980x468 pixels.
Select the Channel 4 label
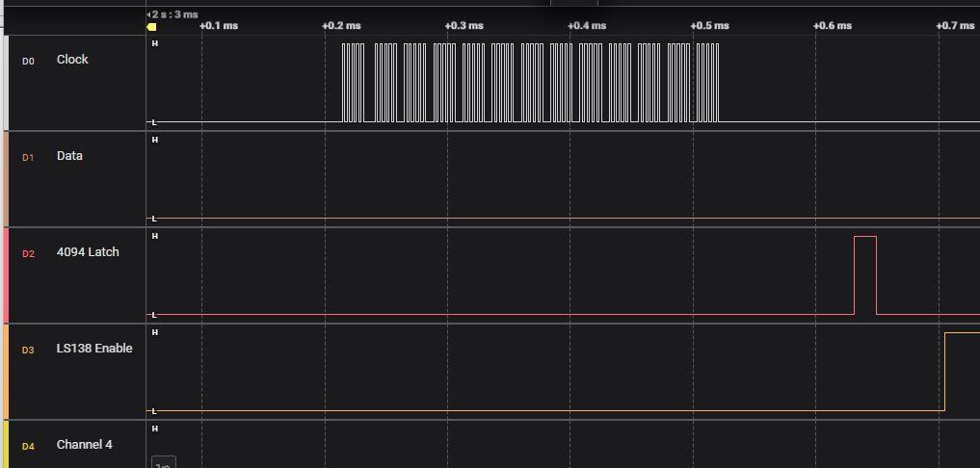click(84, 445)
